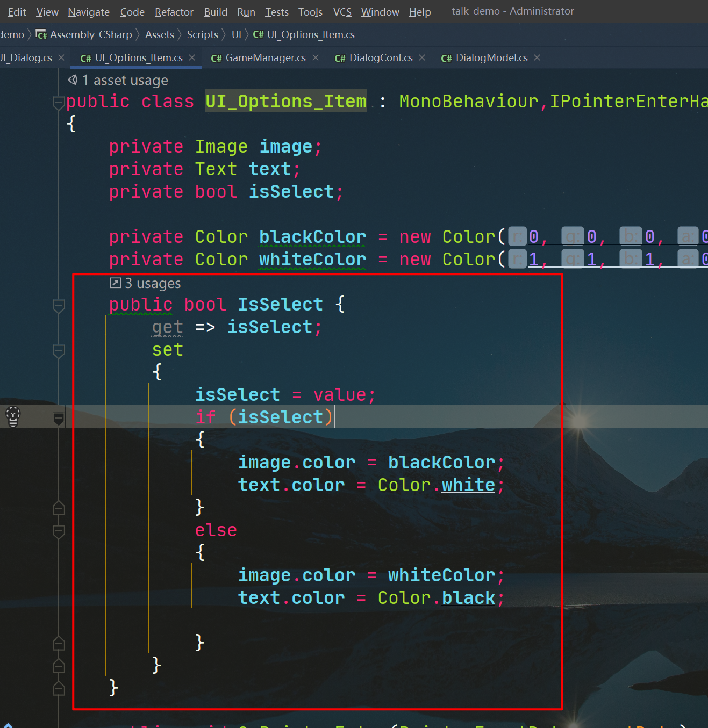Click the "1 asset usage" code lens
Image resolution: width=708 pixels, height=728 pixels.
(125, 81)
